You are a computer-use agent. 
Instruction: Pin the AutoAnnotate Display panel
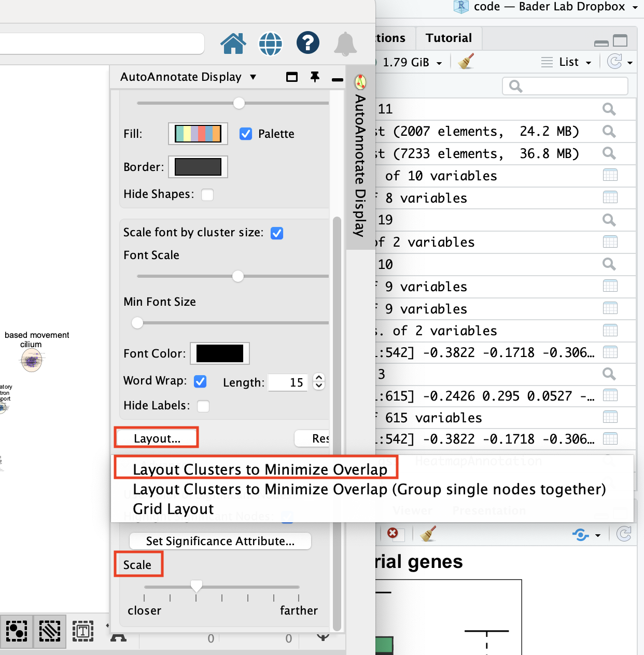tap(315, 77)
